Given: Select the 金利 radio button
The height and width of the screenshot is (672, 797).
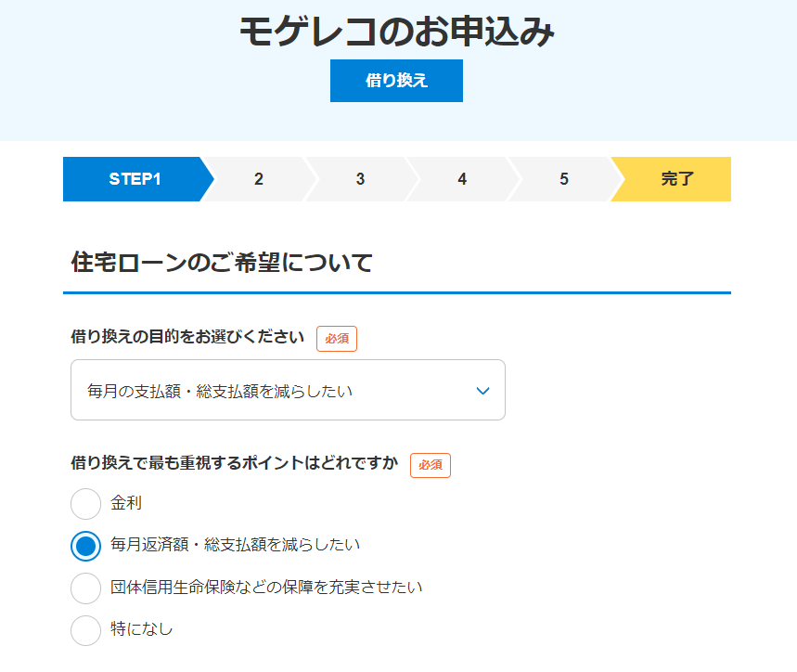Looking at the screenshot, I should (86, 504).
